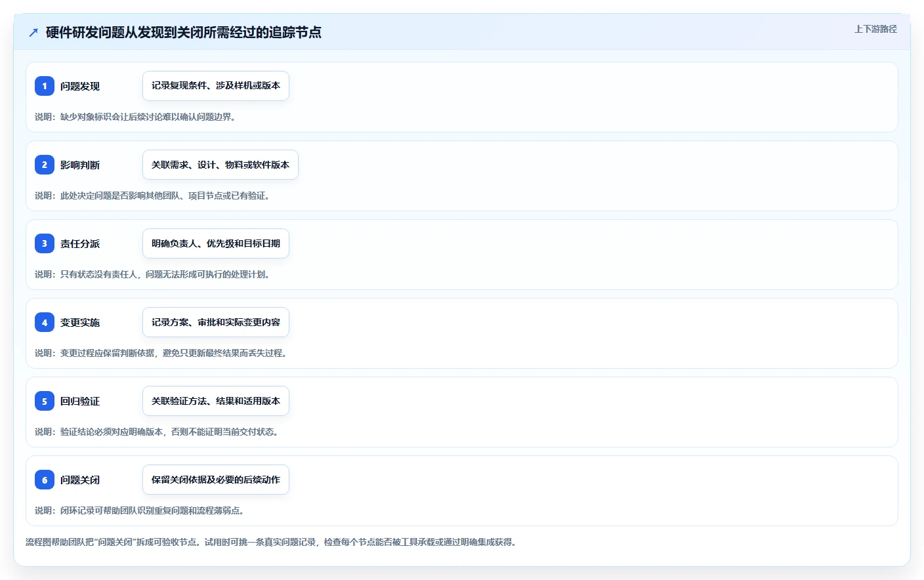Click the 记录复现条件、涉及样机或版本 box

pos(216,86)
